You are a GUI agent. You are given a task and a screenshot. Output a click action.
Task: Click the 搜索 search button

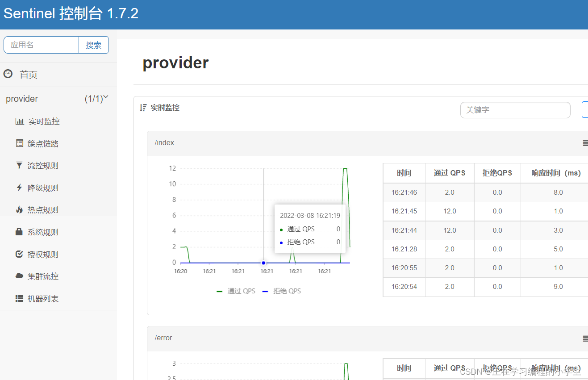(93, 45)
